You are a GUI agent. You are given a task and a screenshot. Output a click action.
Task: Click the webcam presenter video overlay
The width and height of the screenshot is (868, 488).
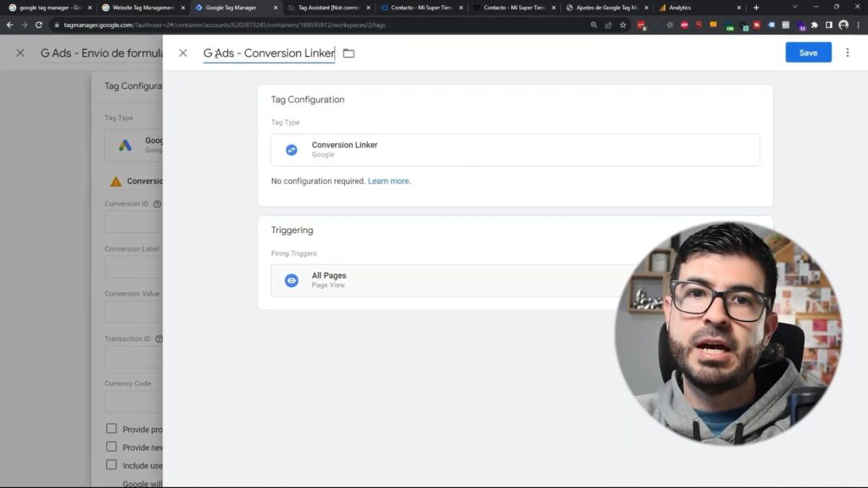(728, 333)
